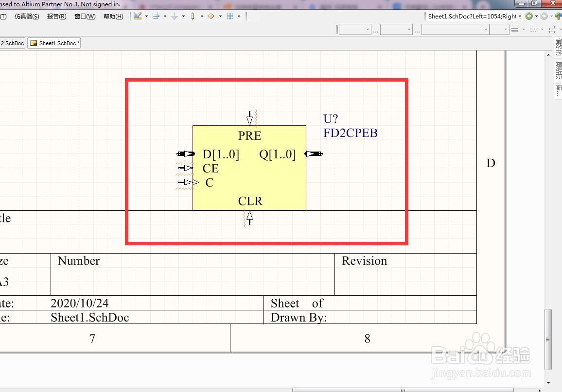Click the Sheet1.SchDoc file name in title block

click(x=89, y=318)
